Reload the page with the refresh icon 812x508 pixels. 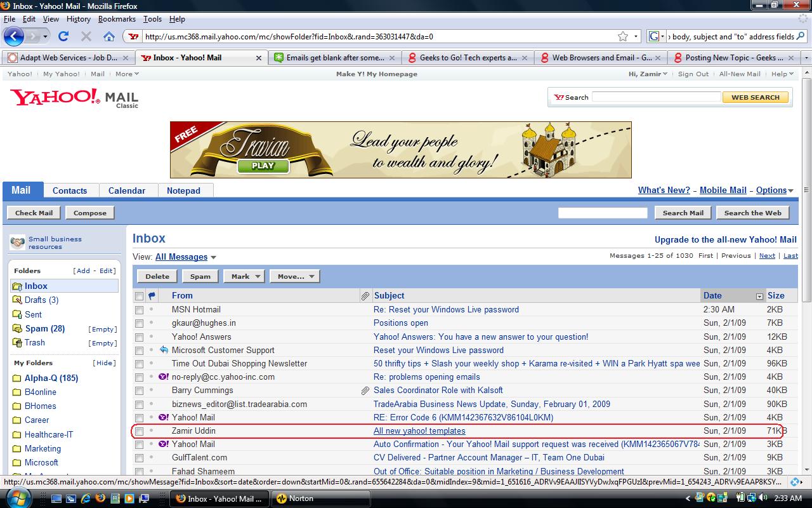[x=63, y=36]
